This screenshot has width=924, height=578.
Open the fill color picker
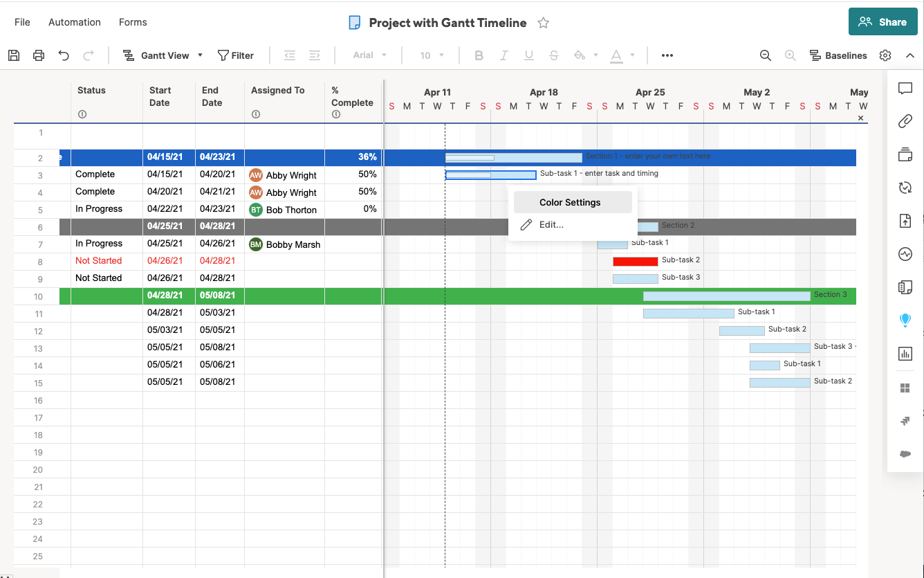coord(585,55)
